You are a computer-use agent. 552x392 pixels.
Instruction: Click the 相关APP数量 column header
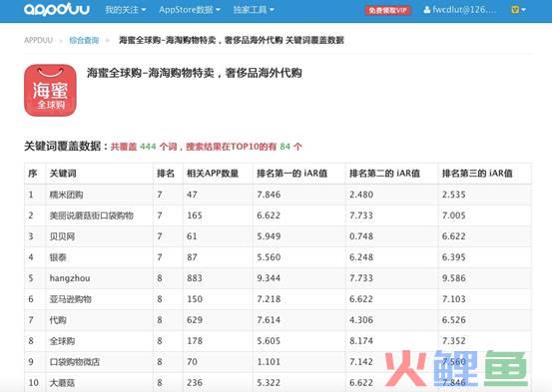pyautogui.click(x=213, y=174)
